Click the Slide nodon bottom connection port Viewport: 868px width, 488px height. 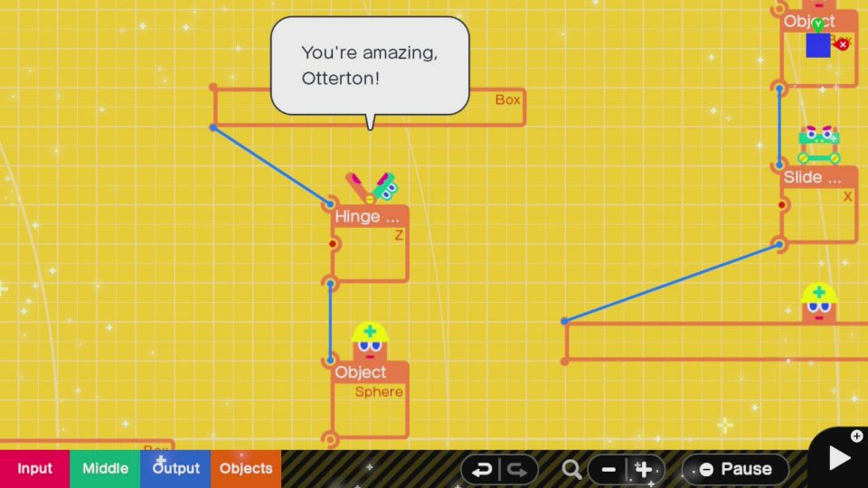(x=779, y=244)
